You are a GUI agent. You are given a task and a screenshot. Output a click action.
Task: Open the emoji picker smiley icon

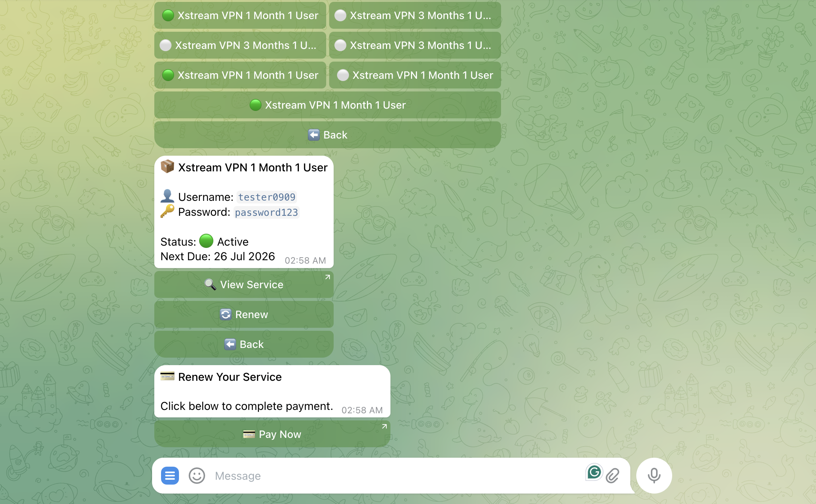[x=197, y=476]
